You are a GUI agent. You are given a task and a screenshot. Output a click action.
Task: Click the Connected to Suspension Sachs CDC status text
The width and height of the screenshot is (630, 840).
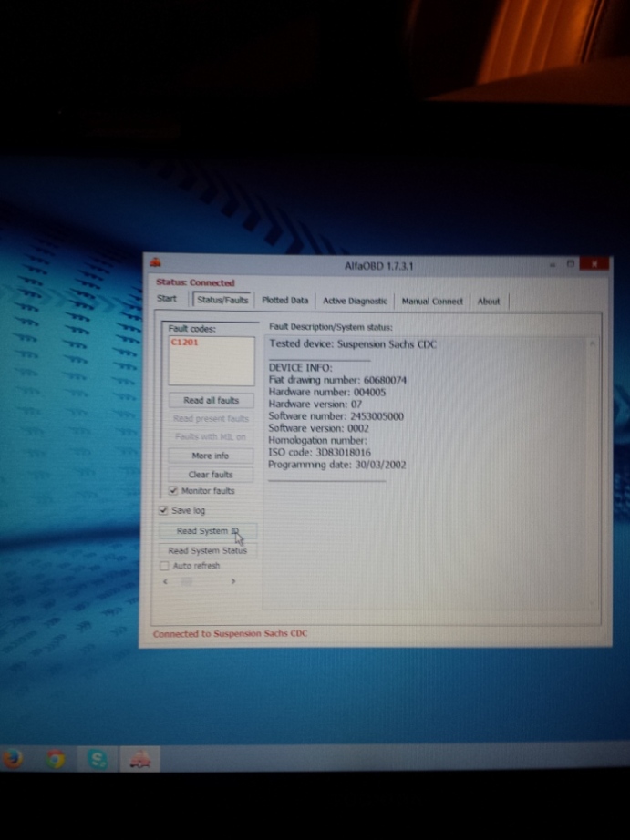pyautogui.click(x=230, y=634)
